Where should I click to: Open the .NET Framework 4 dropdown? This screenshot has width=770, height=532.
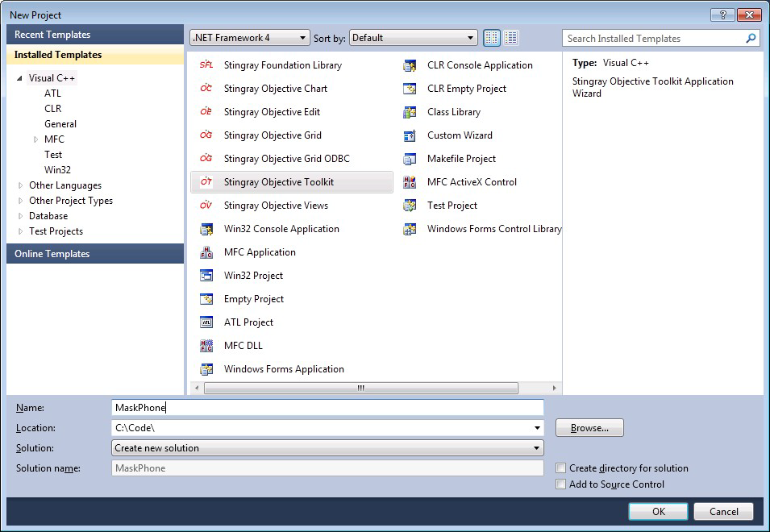(x=249, y=38)
